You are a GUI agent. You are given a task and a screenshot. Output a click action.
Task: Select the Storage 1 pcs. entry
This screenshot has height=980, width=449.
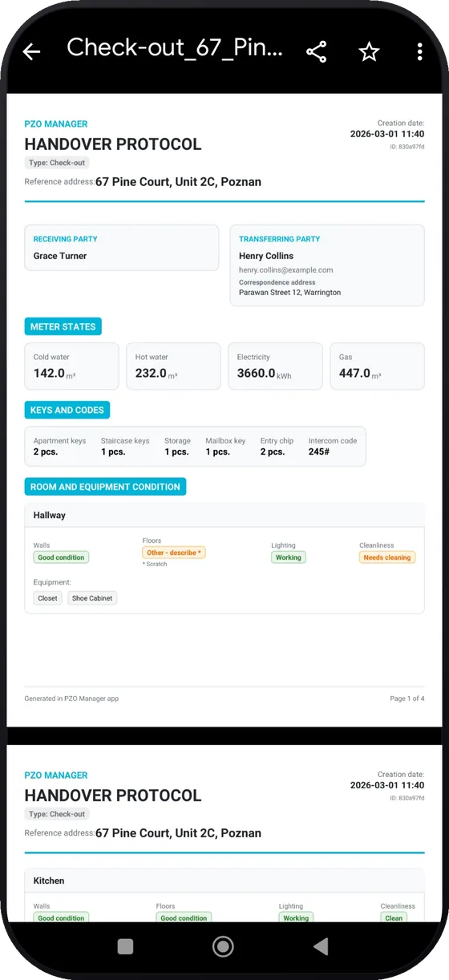pyautogui.click(x=177, y=446)
